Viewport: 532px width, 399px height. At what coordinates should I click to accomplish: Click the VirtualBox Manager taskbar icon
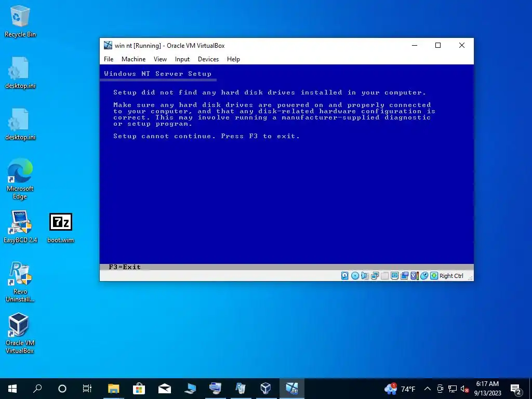(x=265, y=389)
